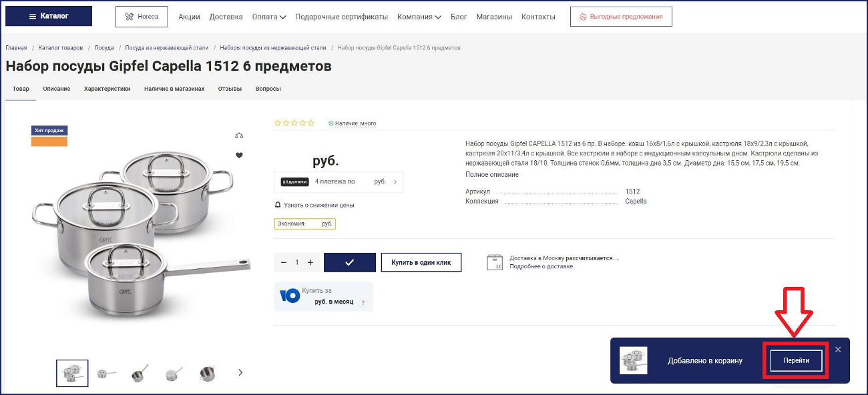Click the compare scales icon
868x395 pixels.
tap(240, 135)
